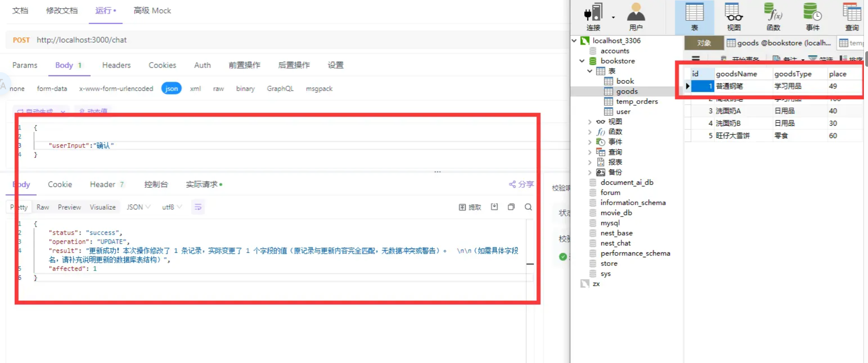Click the search icon in response panel
868x363 pixels.
(x=528, y=207)
